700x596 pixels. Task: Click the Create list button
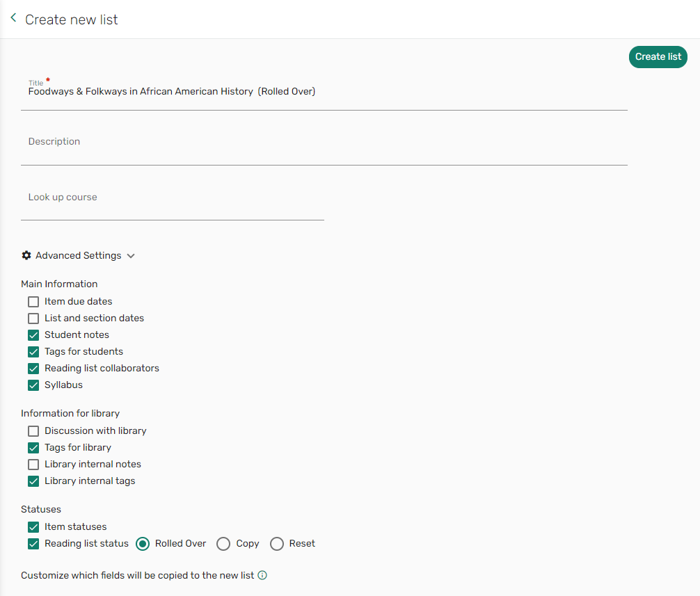(658, 56)
